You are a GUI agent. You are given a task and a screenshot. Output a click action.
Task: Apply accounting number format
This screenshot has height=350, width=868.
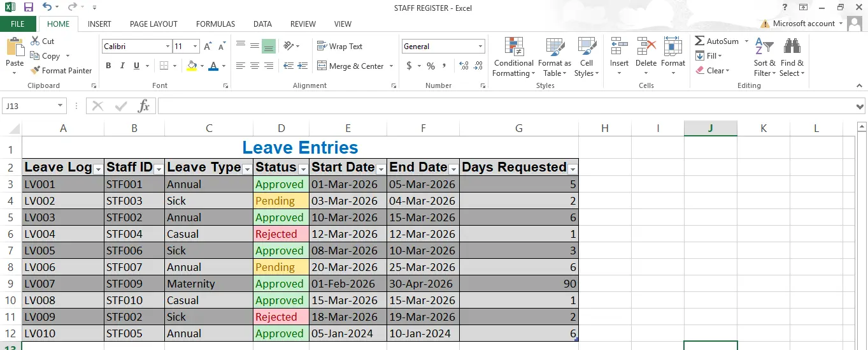coord(409,66)
